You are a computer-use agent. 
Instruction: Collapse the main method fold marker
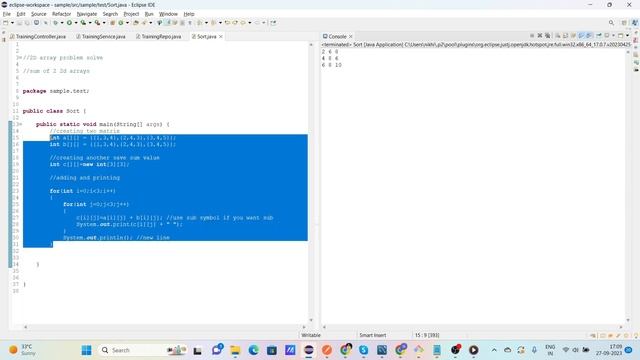(x=20, y=124)
